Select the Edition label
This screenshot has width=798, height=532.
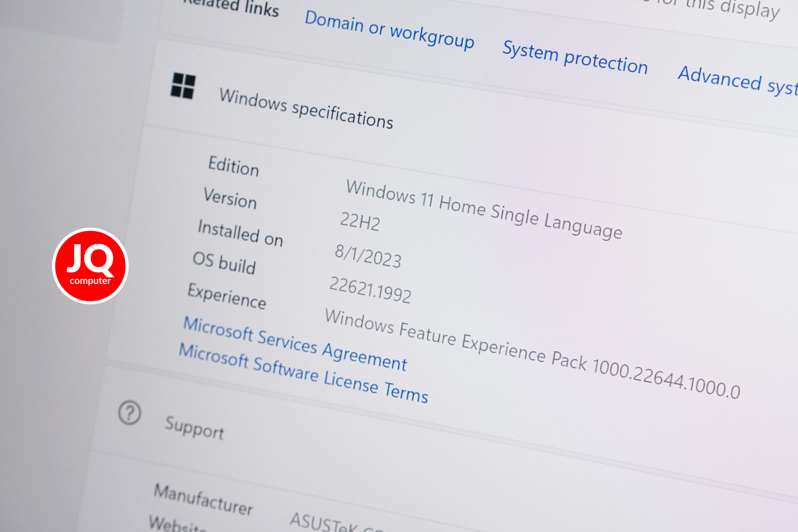234,166
